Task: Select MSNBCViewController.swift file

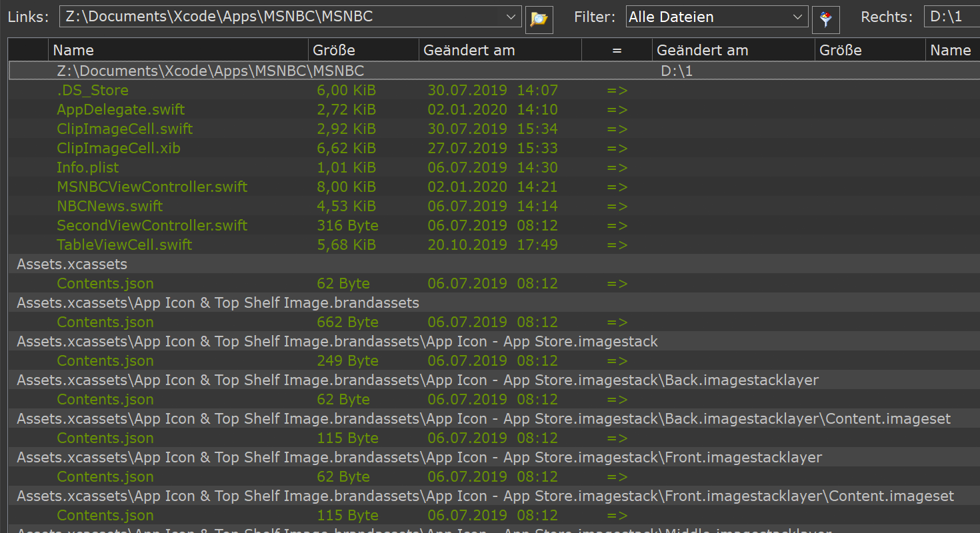Action: click(x=152, y=187)
